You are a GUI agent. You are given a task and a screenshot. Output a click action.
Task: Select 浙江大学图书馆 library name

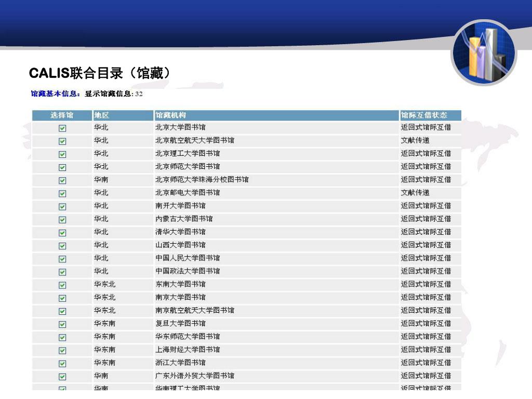(x=180, y=363)
